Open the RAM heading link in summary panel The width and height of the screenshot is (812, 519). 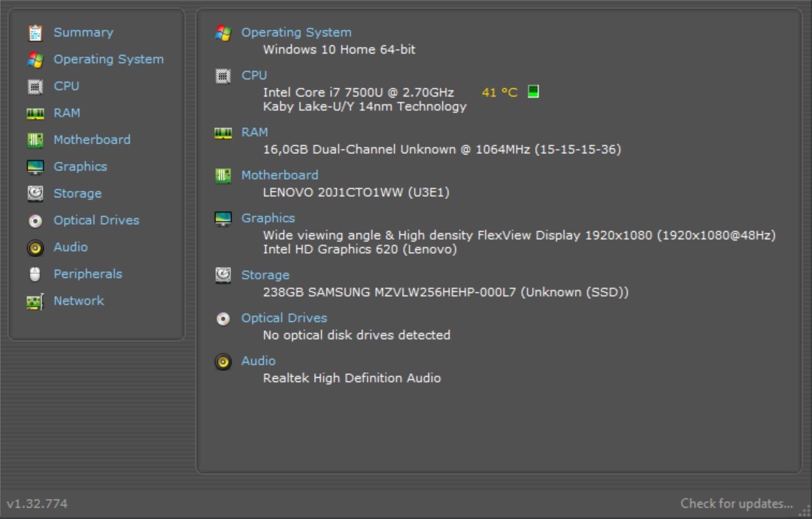click(254, 132)
